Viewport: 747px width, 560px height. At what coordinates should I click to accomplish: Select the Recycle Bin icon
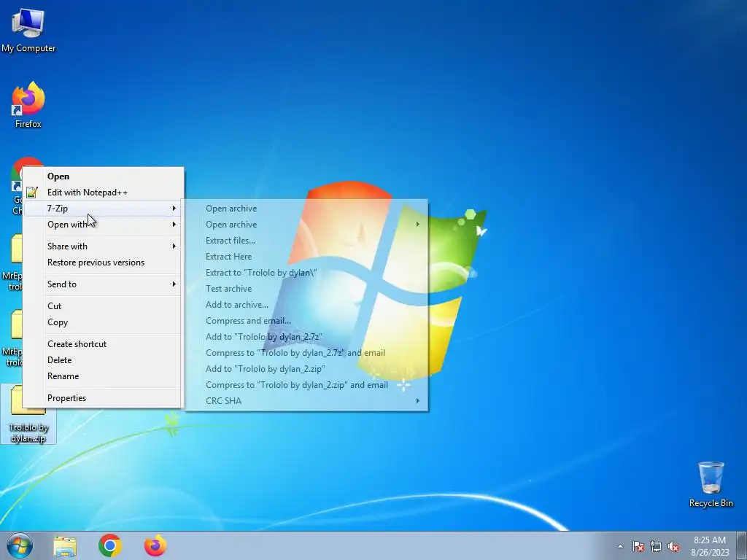(x=711, y=484)
